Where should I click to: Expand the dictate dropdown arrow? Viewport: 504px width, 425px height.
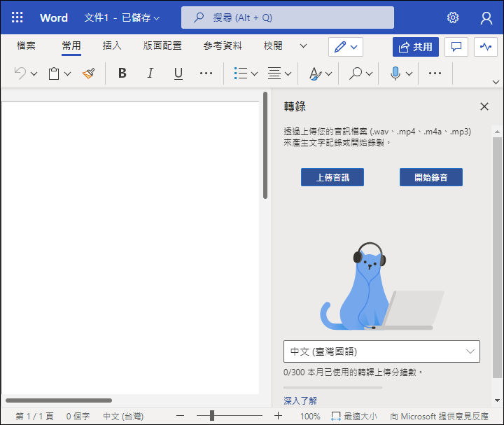pos(409,74)
